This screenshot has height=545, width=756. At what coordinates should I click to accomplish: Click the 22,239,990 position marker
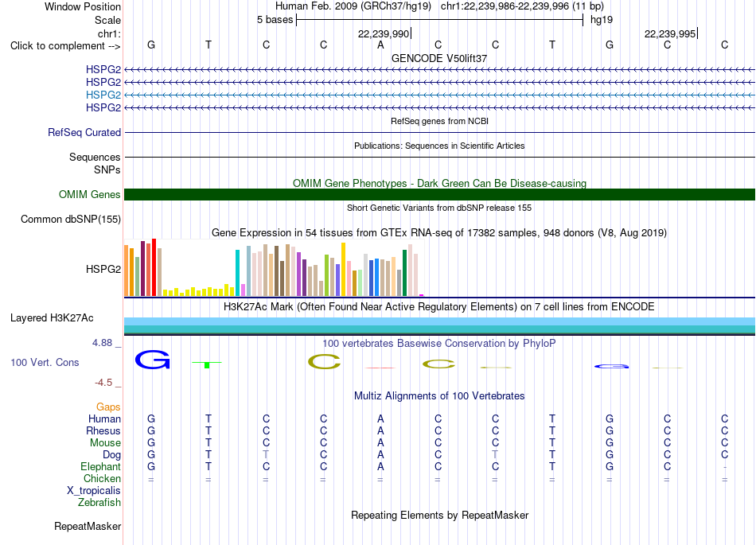point(384,33)
